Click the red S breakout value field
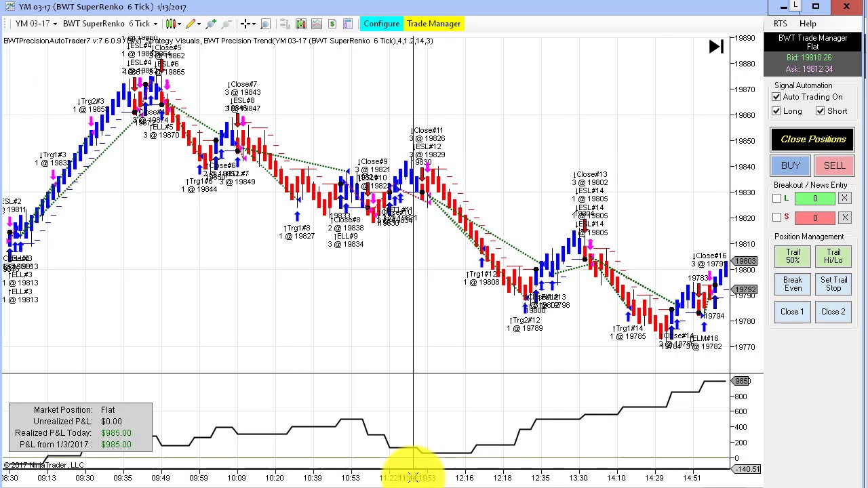 click(x=815, y=218)
